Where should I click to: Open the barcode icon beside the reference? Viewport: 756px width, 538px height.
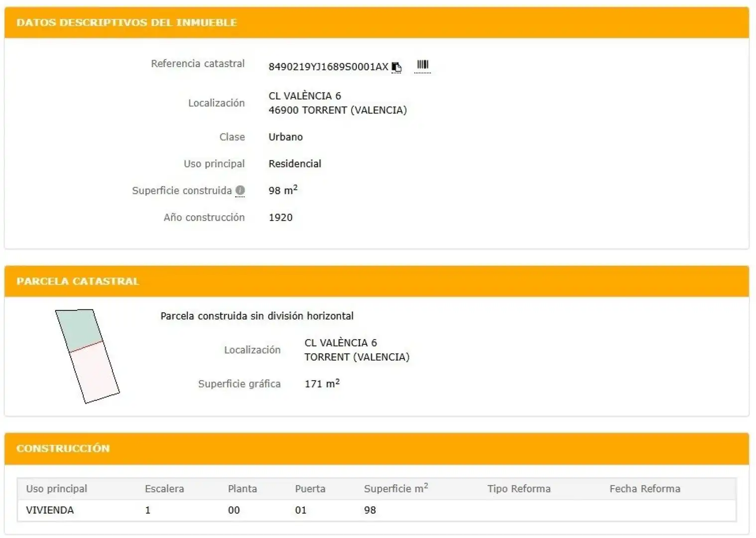(x=423, y=65)
